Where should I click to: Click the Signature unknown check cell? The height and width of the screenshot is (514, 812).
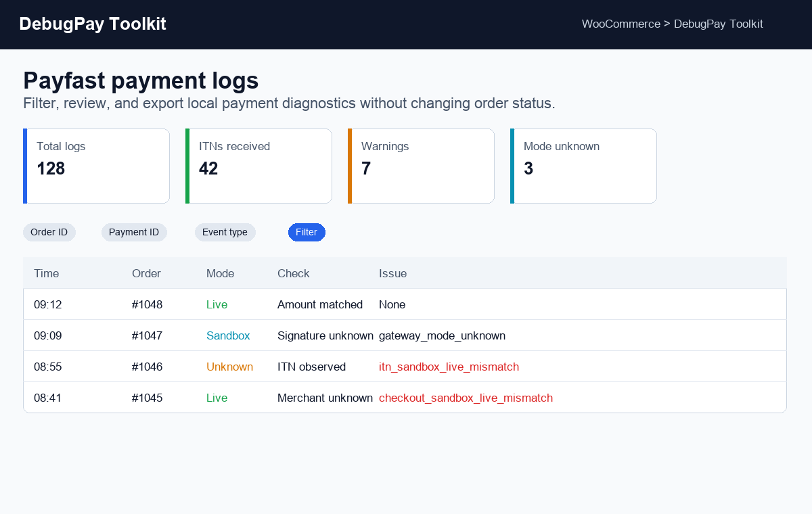coord(325,335)
